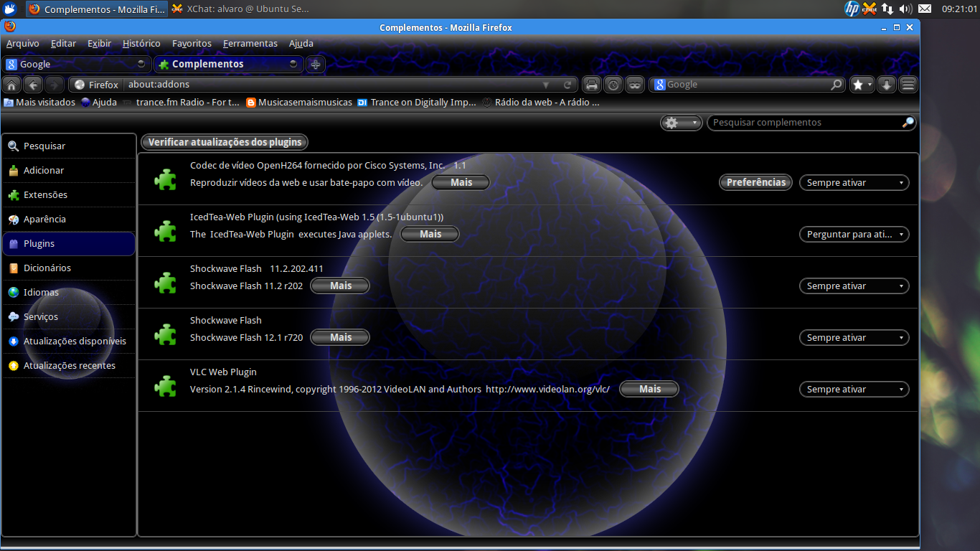This screenshot has width=980, height=551.
Task: Open Aparência category
Action: click(x=69, y=219)
